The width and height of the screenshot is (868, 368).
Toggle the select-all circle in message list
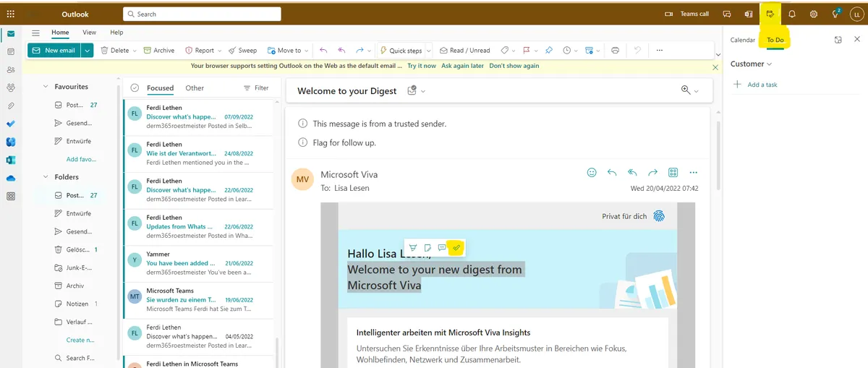(135, 88)
